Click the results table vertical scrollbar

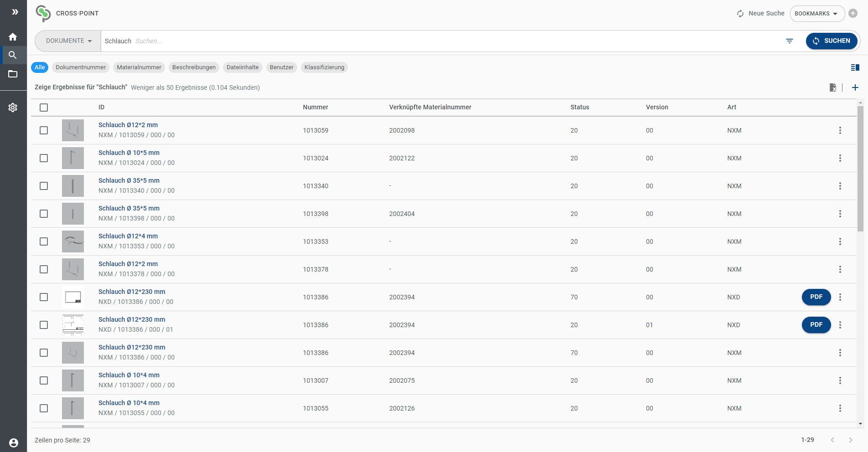tap(860, 169)
